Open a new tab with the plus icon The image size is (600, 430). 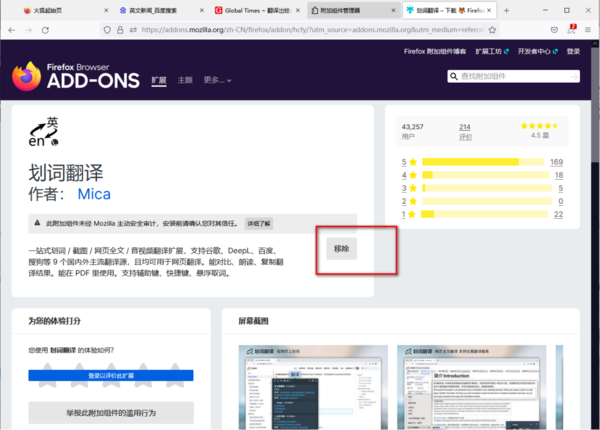506,10
